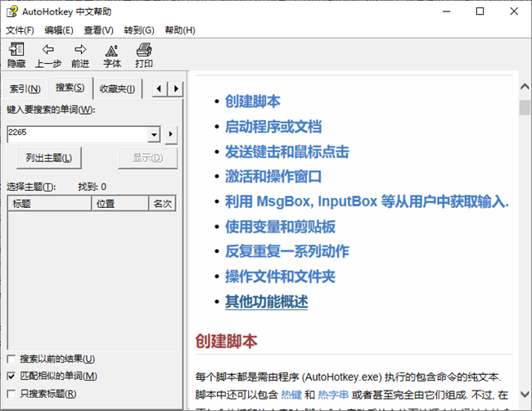Open the 转到(T) menu

(140, 30)
